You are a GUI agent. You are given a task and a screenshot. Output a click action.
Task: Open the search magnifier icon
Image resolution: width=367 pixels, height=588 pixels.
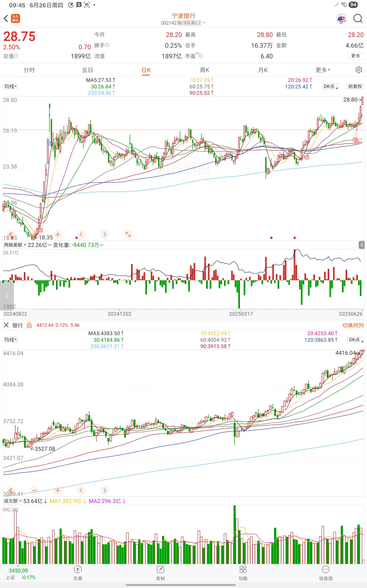358,19
